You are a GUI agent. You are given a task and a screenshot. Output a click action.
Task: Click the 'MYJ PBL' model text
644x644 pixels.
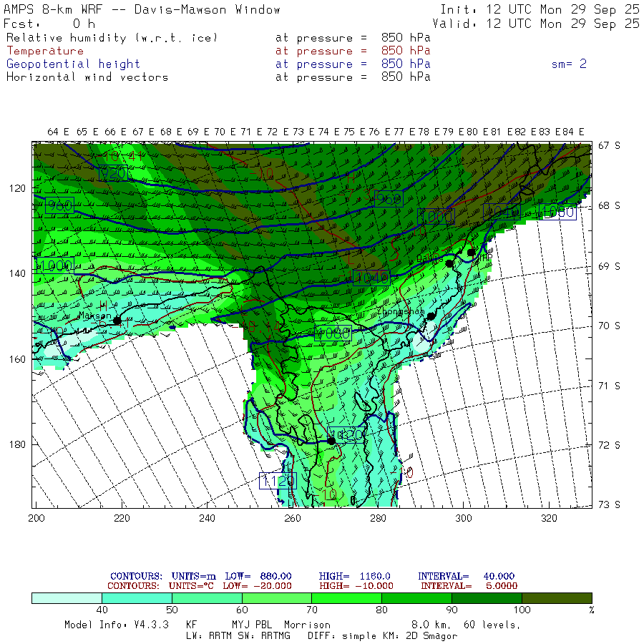coord(252,625)
